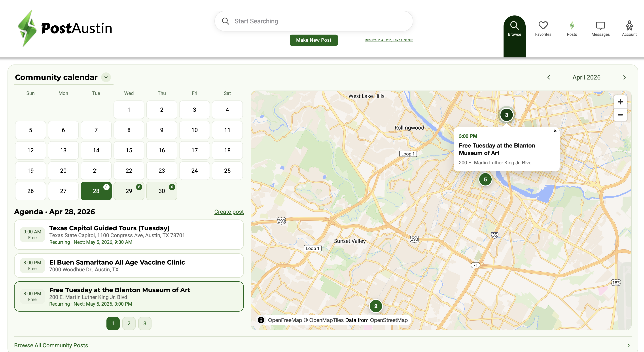Zoom in on the map

point(620,102)
